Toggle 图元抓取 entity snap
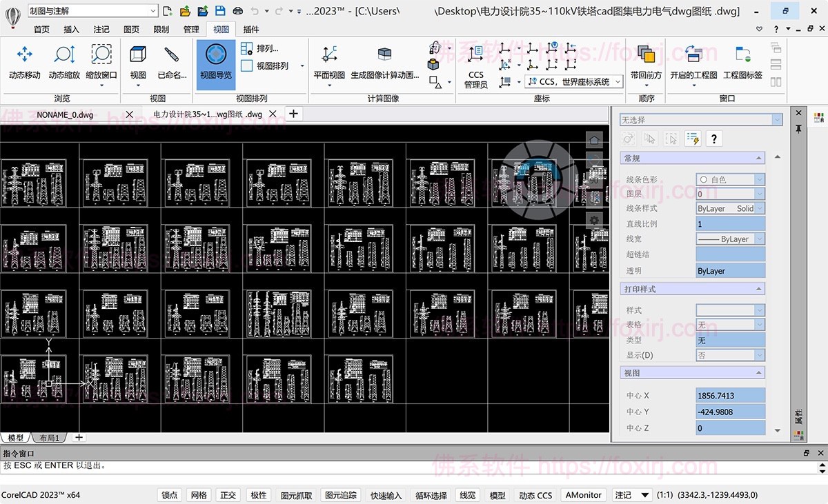Viewport: 828px width, 504px height. tap(295, 495)
